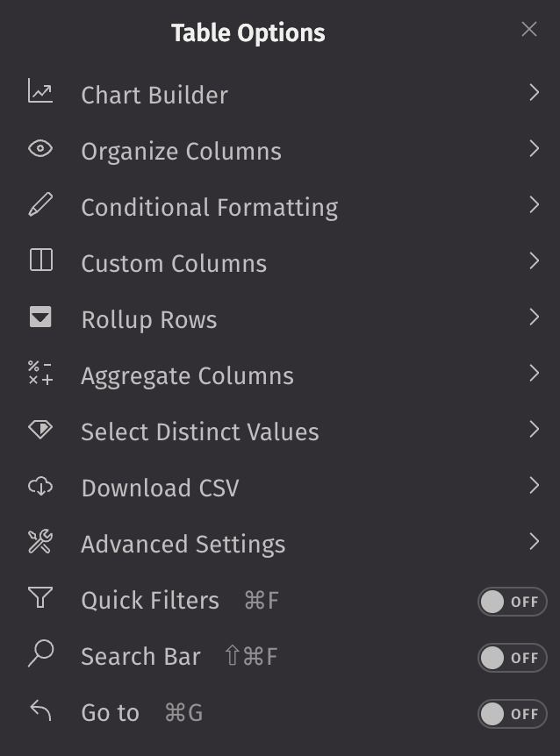Click the Conditional Formatting label

tap(209, 207)
